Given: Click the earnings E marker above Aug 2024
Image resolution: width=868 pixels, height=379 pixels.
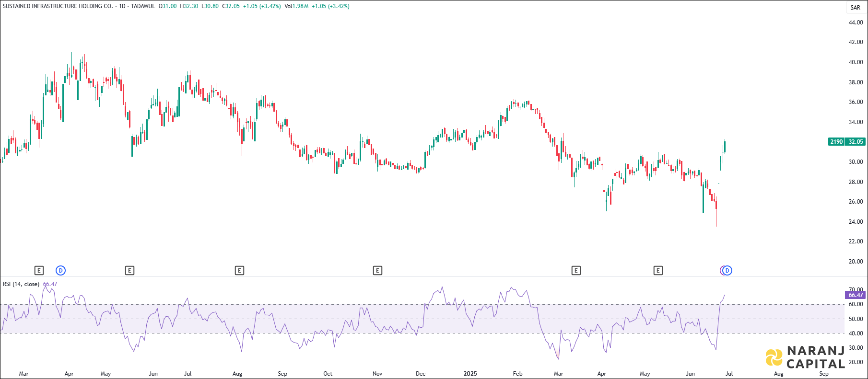Looking at the screenshot, I should coord(239,271).
